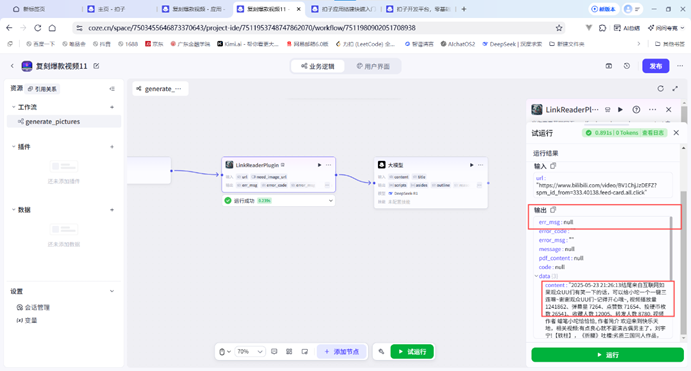Copy the 输出 content
The image size is (691, 371).
[x=553, y=210]
